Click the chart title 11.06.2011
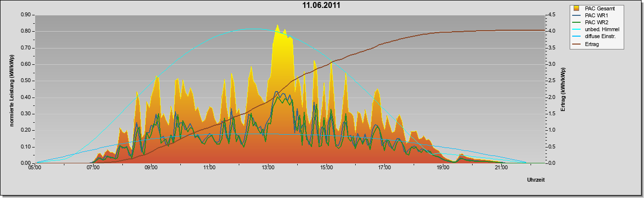This screenshot has width=644, height=198. point(322,5)
